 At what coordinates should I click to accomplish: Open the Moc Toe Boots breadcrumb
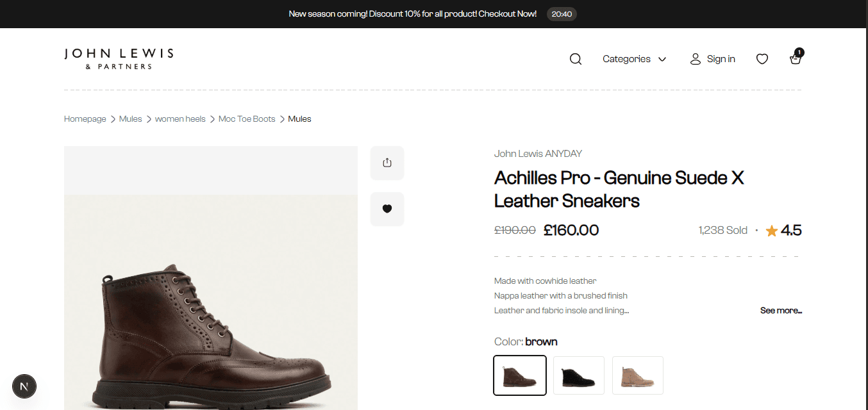247,119
